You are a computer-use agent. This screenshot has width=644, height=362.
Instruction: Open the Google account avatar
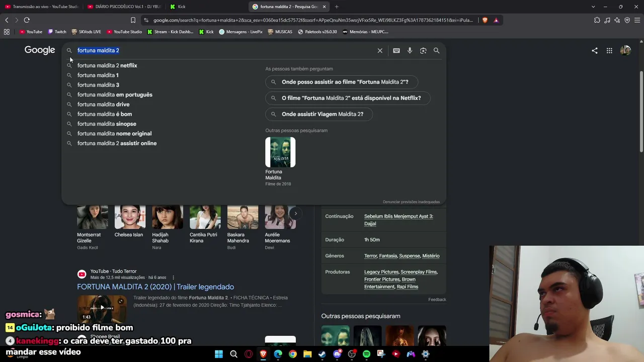pos(625,50)
